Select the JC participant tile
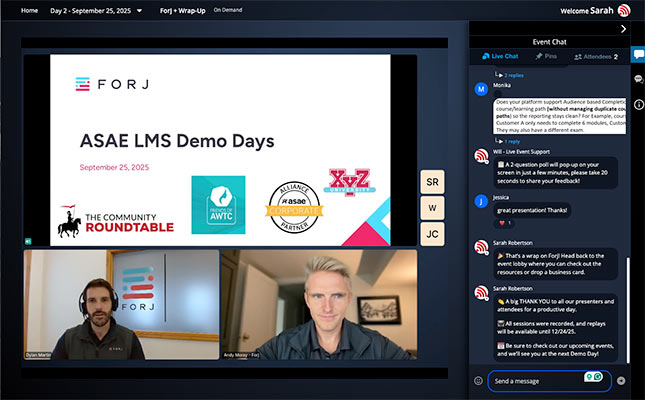This screenshot has width=645, height=400. coord(432,234)
